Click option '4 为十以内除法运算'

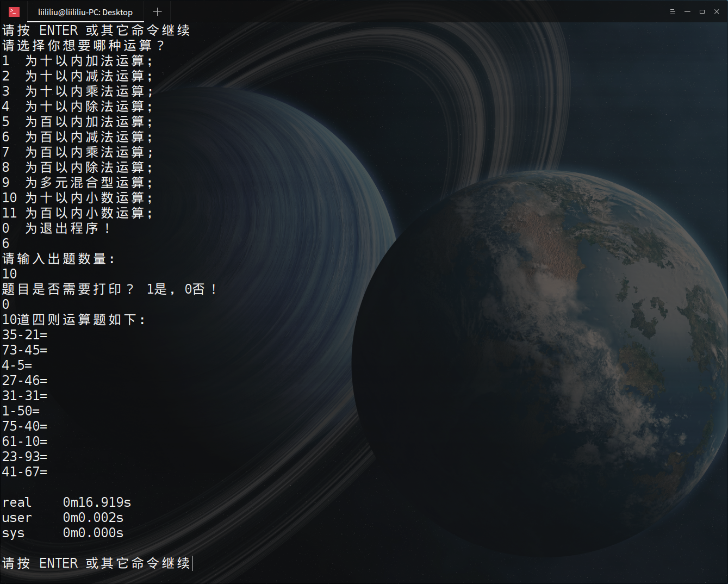(78, 107)
